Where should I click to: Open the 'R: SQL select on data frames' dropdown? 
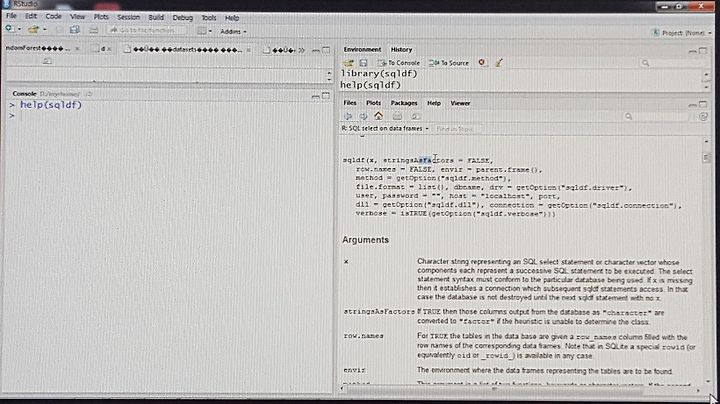385,129
